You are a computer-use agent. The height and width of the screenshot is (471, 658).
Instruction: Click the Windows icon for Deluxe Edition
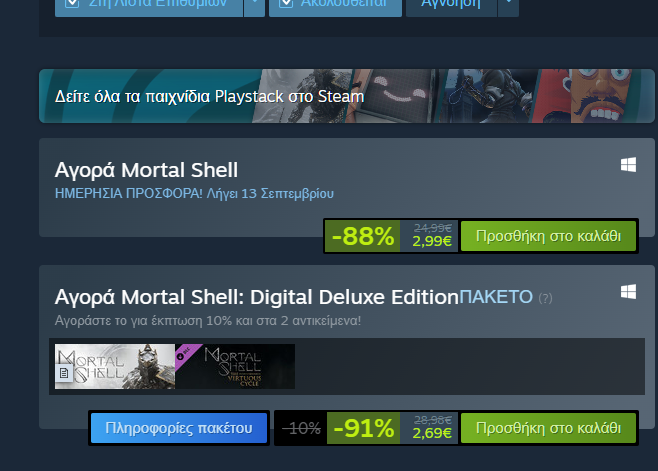coord(628,292)
